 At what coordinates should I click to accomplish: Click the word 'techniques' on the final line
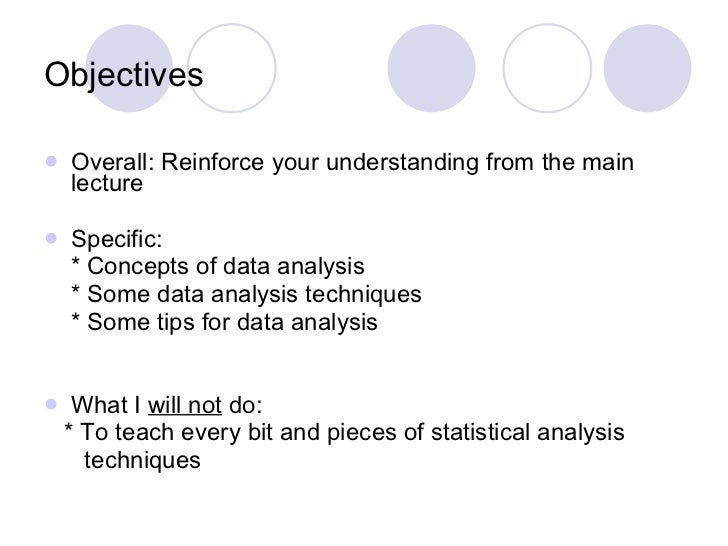142,461
